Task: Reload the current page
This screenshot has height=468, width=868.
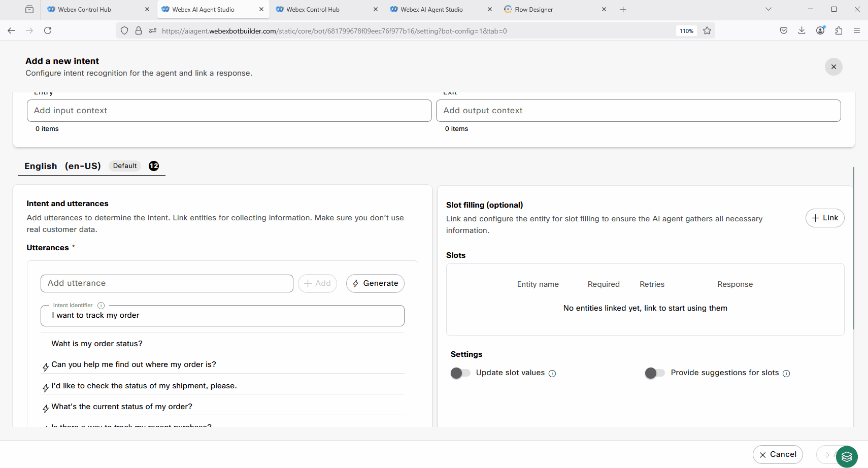Action: coord(48,30)
